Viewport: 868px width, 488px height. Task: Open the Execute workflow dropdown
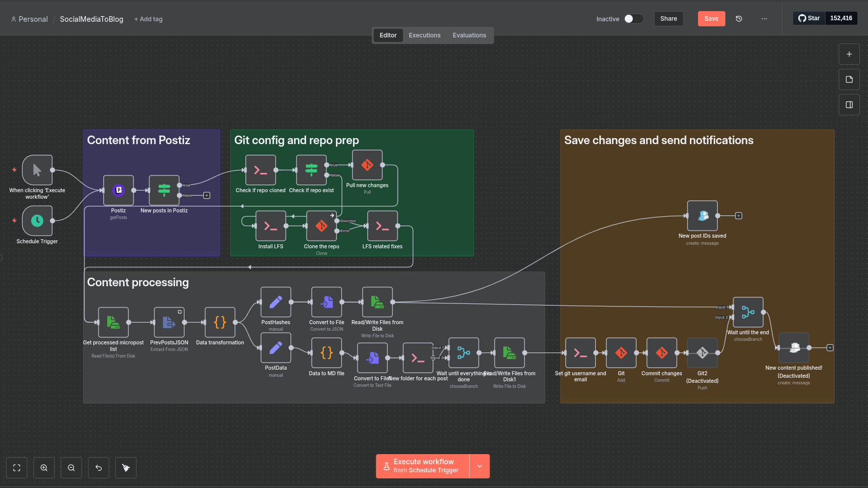tap(479, 466)
